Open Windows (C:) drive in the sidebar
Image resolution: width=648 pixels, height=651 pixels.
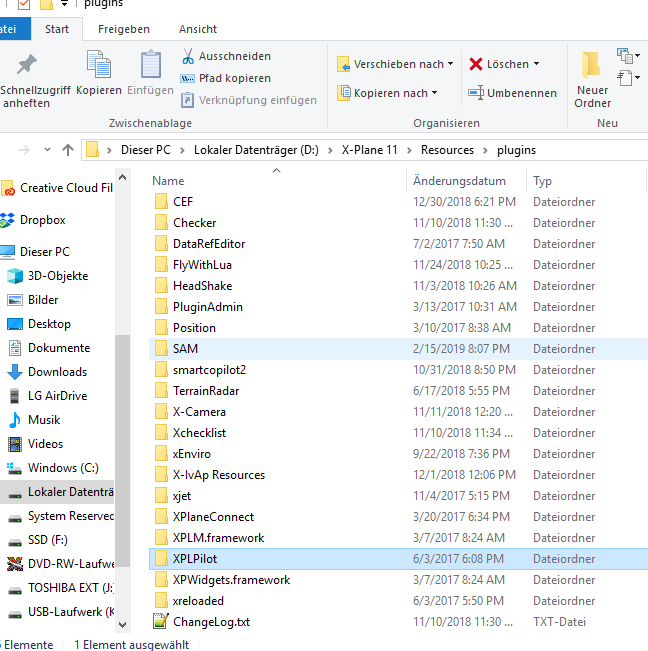[x=54, y=468]
